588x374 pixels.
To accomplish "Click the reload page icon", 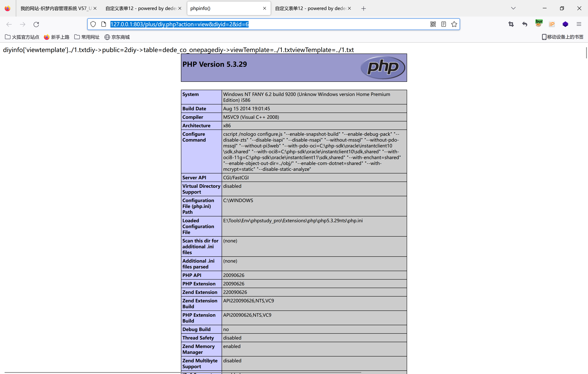I will (x=36, y=24).
